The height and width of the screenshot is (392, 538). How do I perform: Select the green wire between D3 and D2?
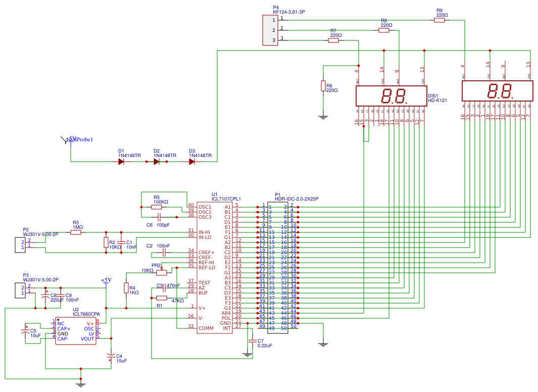pyautogui.click(x=174, y=162)
